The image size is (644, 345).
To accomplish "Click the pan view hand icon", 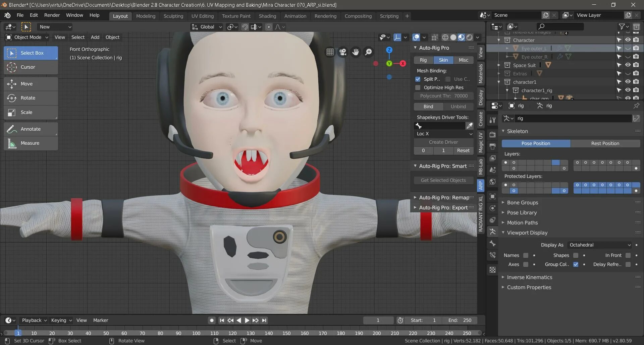I will tap(356, 52).
